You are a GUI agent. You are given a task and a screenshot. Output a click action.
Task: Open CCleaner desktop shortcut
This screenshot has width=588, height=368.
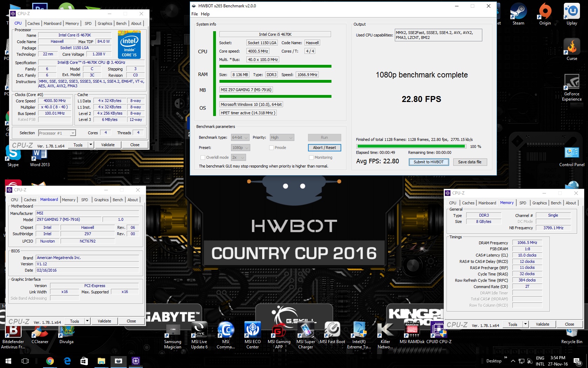[x=40, y=335]
